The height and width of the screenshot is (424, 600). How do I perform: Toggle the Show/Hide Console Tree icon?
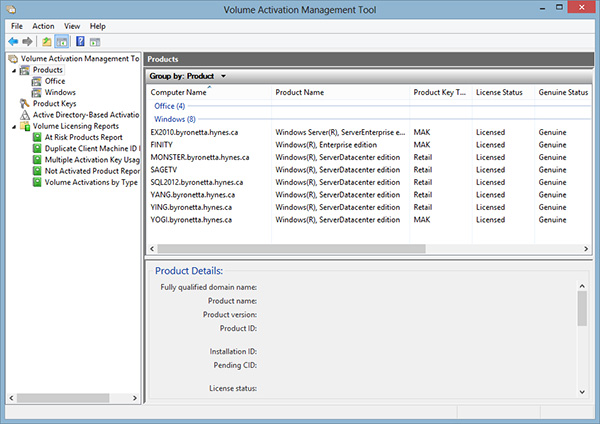click(x=61, y=41)
